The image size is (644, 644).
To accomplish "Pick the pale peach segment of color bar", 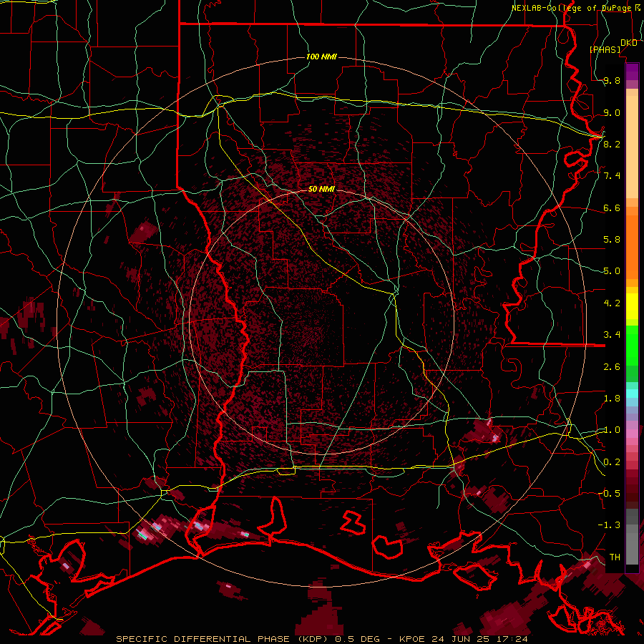I will pyautogui.click(x=632, y=147).
